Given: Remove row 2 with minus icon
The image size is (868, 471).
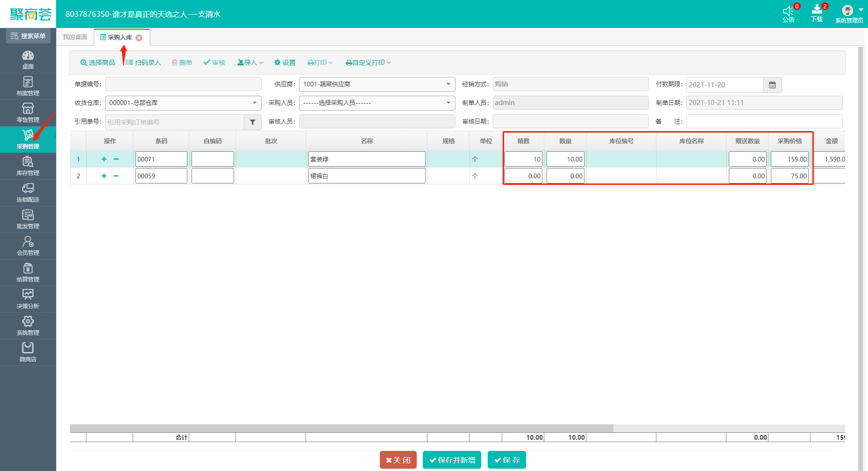Looking at the screenshot, I should [116, 176].
